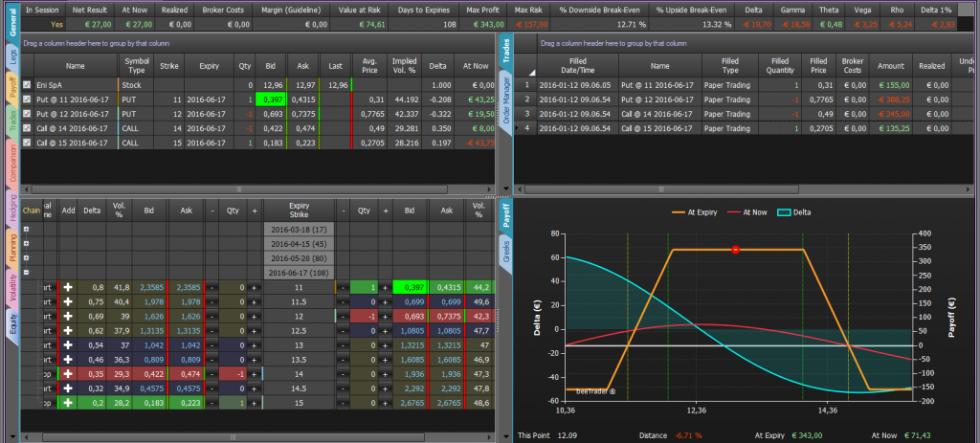The height and width of the screenshot is (443, 980).
Task: Expand the 2016-05-20 (80) expiry group
Action: (26, 258)
